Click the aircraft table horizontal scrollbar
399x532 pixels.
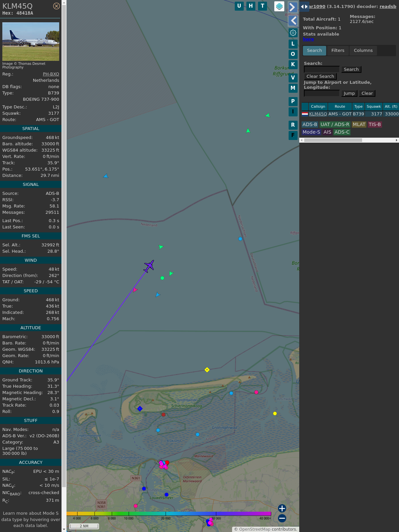pos(333,140)
